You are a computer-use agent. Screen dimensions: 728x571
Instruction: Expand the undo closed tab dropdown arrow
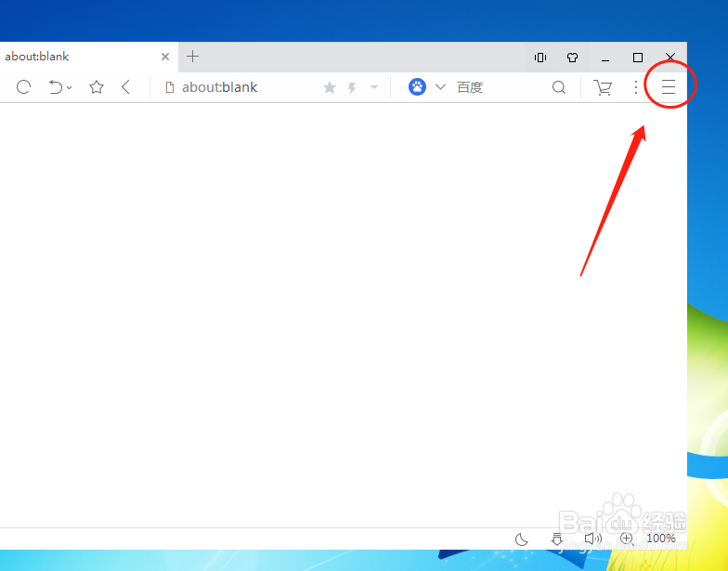point(69,87)
